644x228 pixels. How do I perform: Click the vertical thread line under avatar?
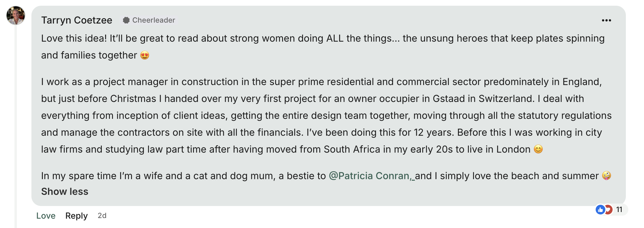tap(16, 121)
